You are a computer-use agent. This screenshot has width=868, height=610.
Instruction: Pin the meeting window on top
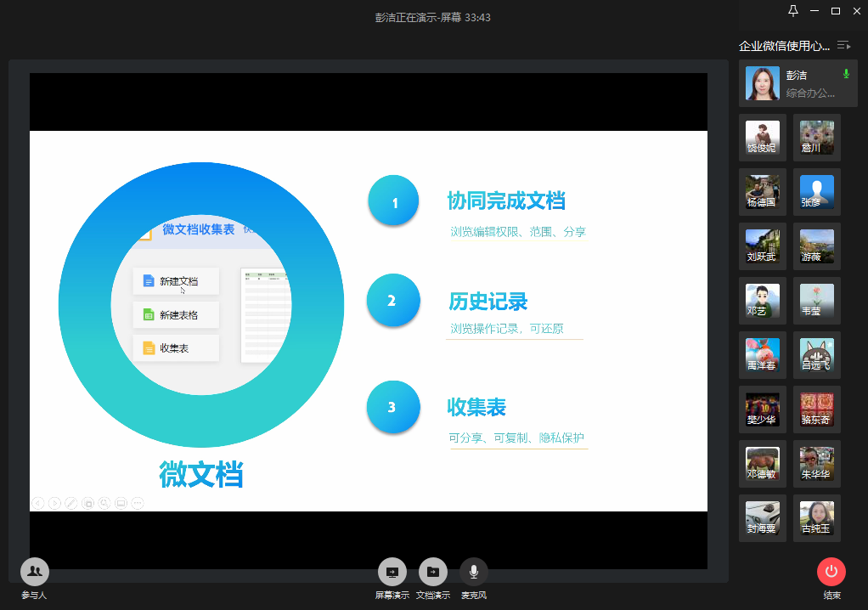[792, 11]
